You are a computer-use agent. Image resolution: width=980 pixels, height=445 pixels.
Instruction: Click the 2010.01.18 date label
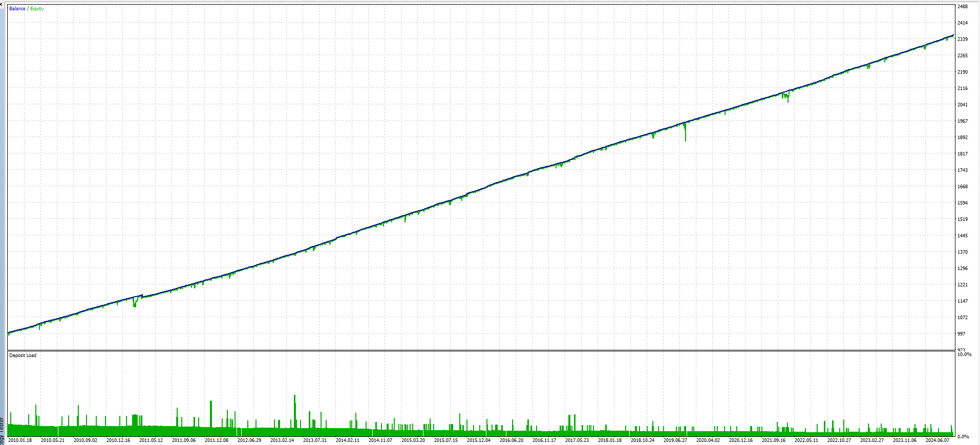click(x=20, y=440)
